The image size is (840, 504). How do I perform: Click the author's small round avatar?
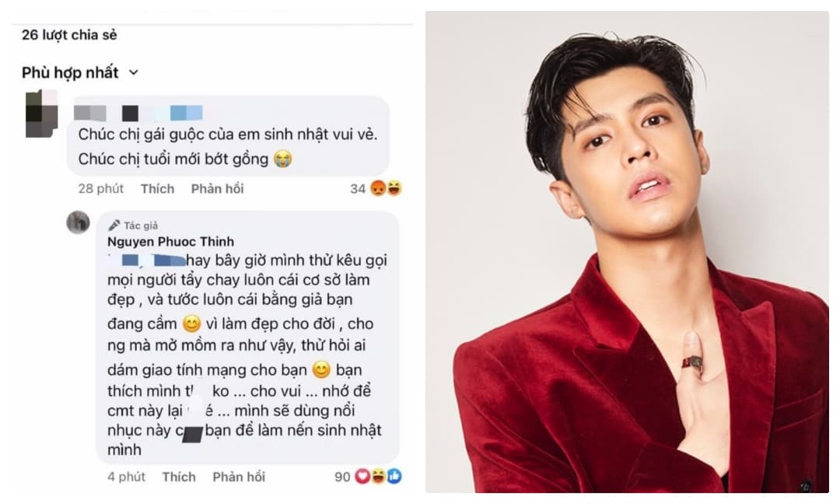coord(79,222)
